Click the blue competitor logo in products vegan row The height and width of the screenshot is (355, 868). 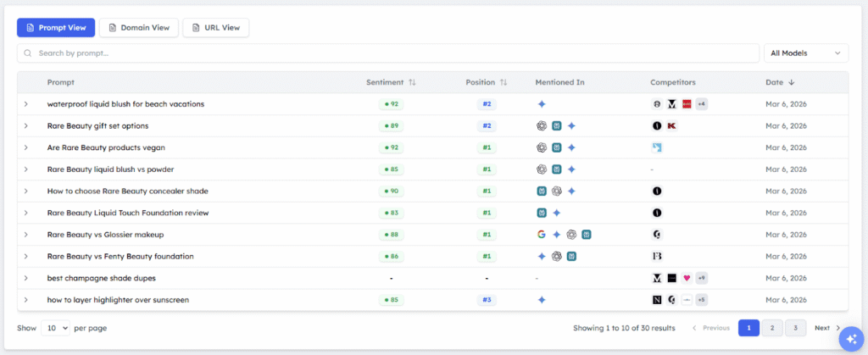pos(657,147)
